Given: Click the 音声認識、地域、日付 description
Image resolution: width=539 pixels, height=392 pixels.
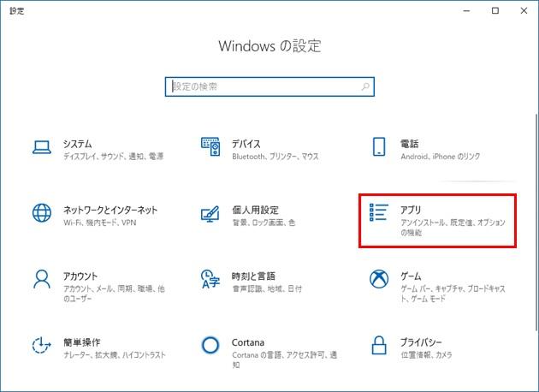Looking at the screenshot, I should coord(267,288).
